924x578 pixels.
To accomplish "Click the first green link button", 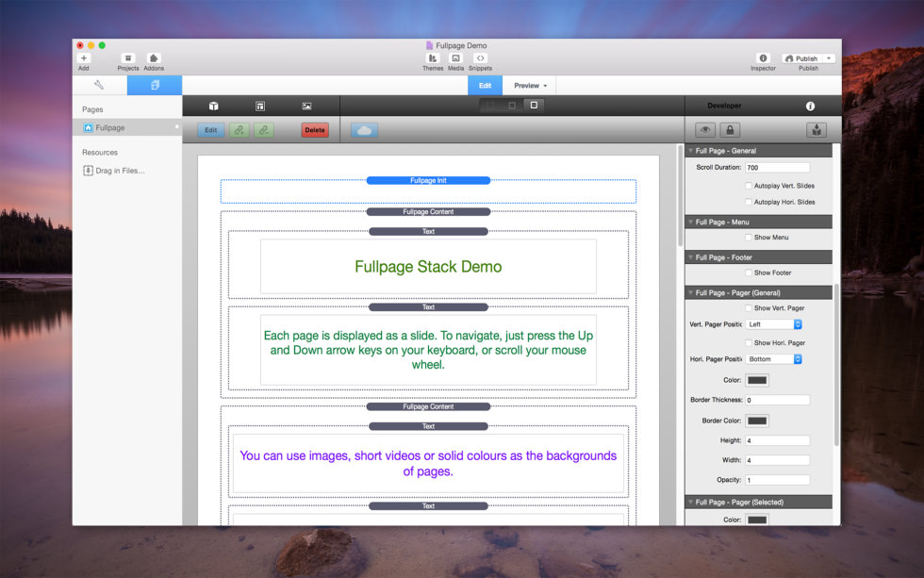I will pos(239,130).
